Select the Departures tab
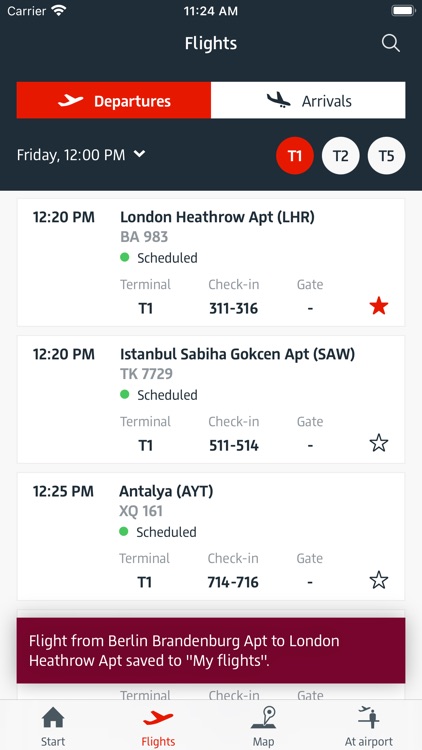The width and height of the screenshot is (422, 750). 114,100
